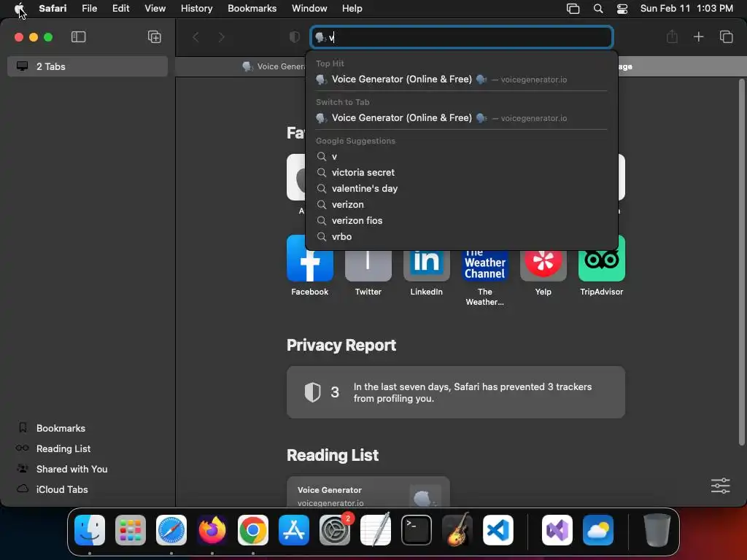Open TripAdvisor favorite
Screen dimensions: 747x560
pyautogui.click(x=602, y=265)
